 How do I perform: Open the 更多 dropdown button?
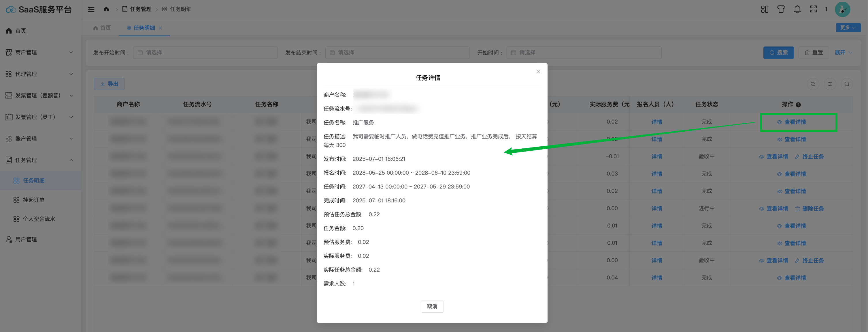coord(848,28)
